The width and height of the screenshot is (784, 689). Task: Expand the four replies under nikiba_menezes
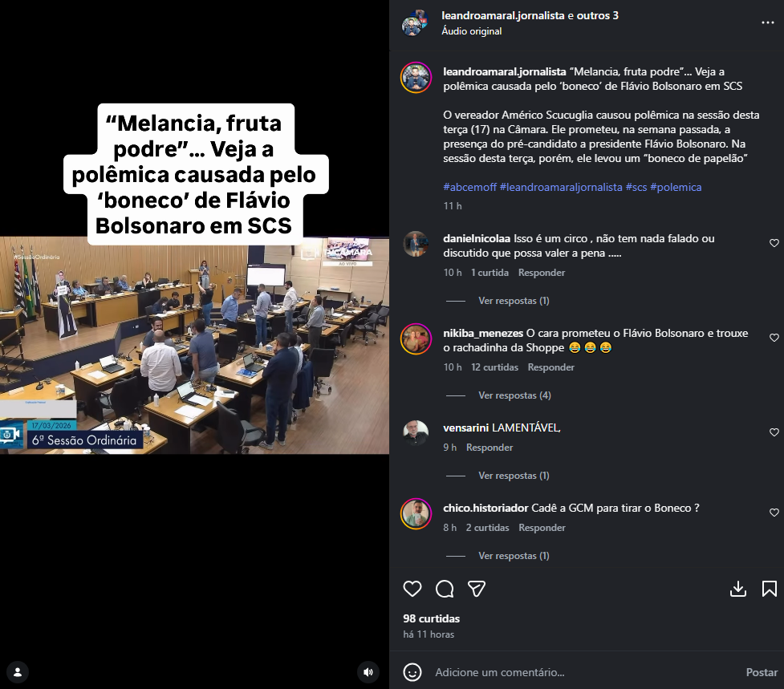[x=514, y=395]
